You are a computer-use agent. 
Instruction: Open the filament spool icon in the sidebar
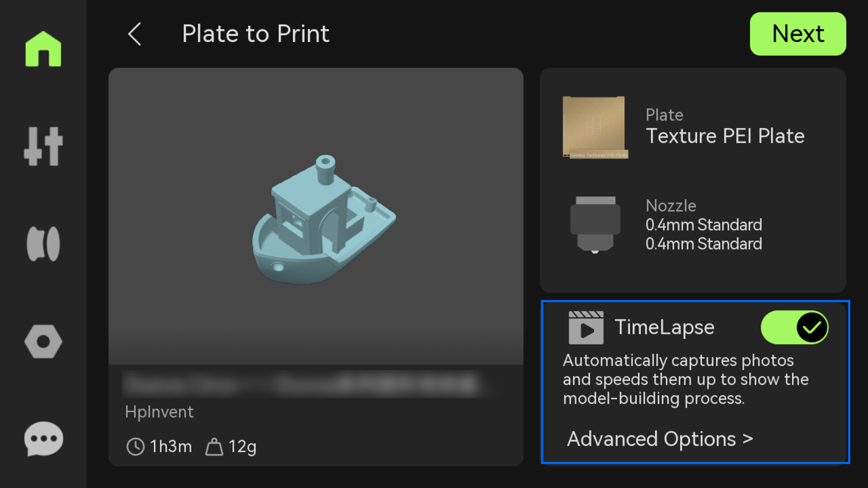[x=43, y=244]
